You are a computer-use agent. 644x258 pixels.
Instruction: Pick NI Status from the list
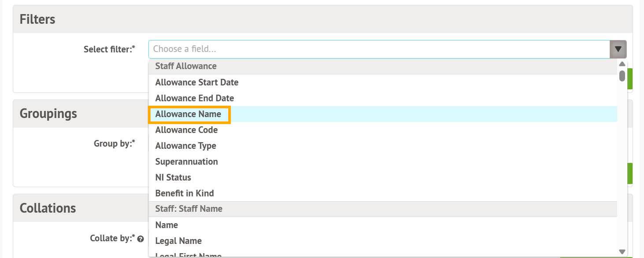[173, 177]
